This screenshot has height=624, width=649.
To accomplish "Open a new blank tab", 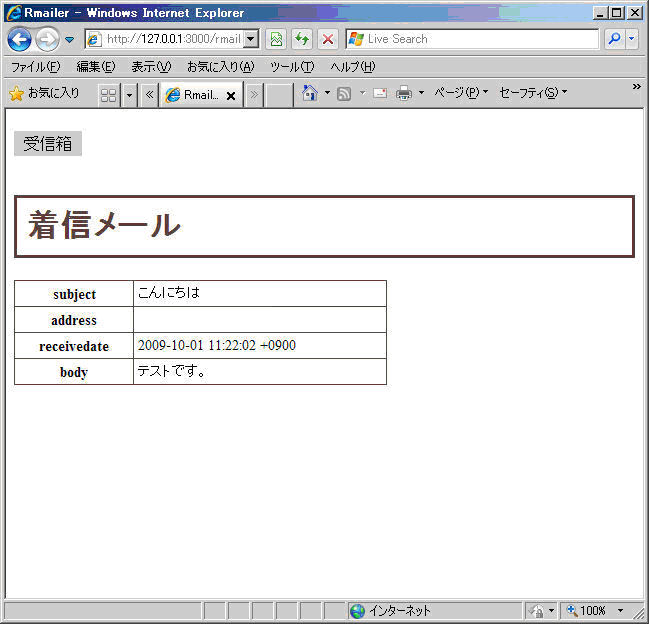I will 279,95.
